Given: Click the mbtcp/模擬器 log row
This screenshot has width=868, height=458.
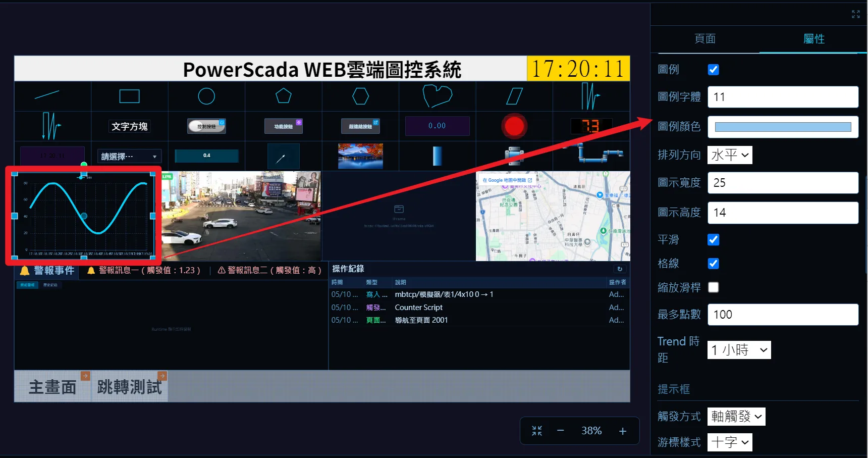Looking at the screenshot, I should [x=478, y=294].
